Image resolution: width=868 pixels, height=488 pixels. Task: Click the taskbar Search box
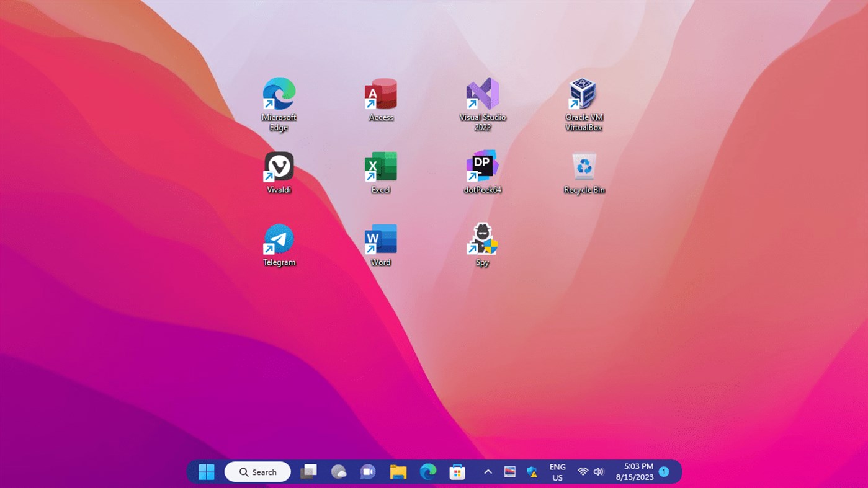[x=257, y=472]
